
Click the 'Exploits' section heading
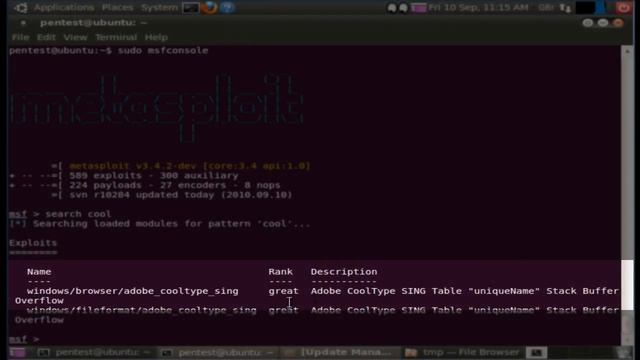click(x=33, y=243)
